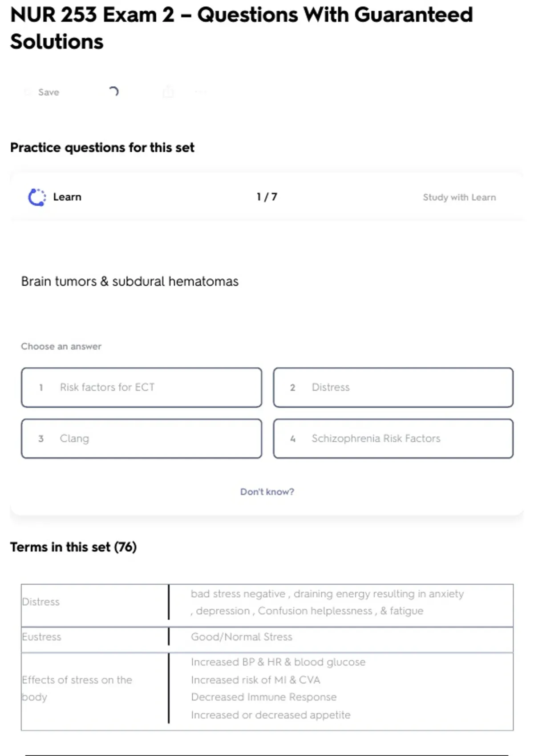534x756 pixels.
Task: Click the 'Eustress' term row
Action: click(42, 637)
